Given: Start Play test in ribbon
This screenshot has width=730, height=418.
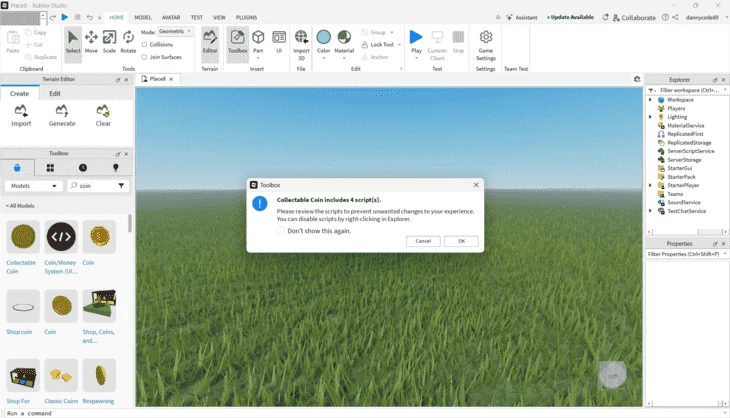Looking at the screenshot, I should pos(416,37).
